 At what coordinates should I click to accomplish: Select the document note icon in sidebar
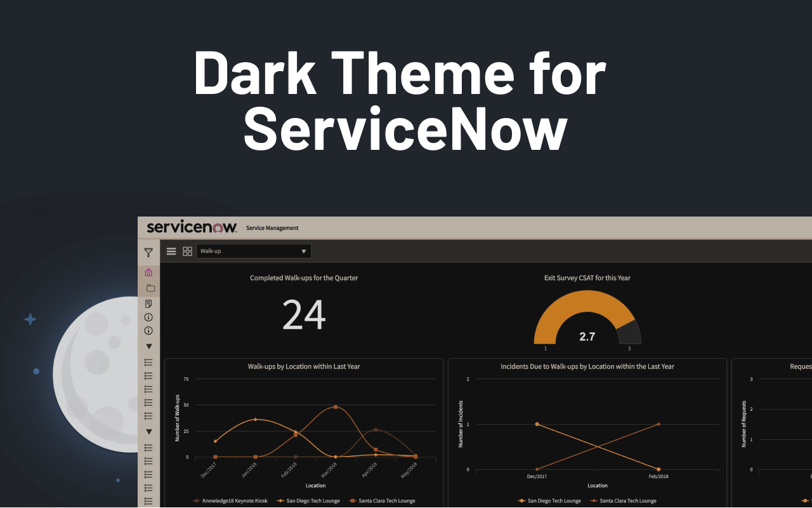pos(148,304)
